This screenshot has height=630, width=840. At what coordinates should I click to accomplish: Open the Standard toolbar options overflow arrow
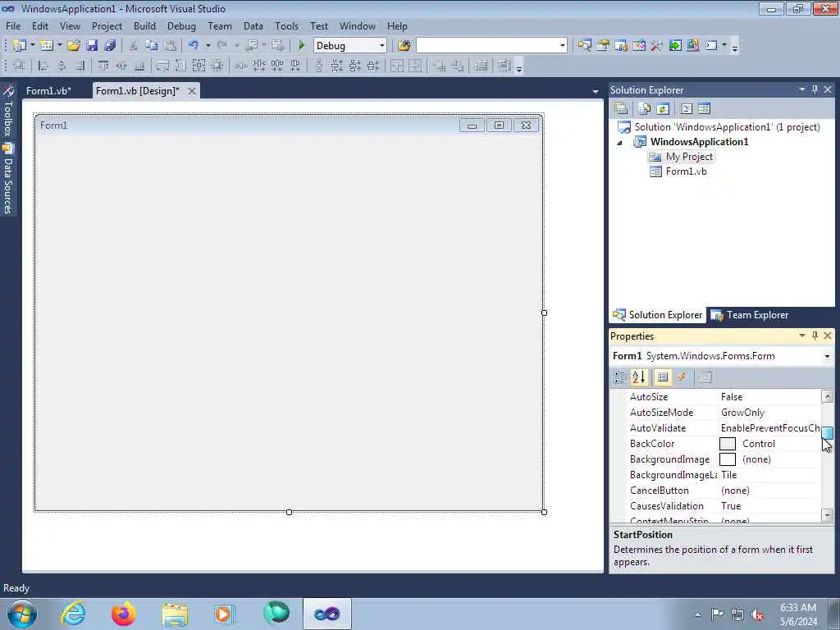pyautogui.click(x=735, y=47)
